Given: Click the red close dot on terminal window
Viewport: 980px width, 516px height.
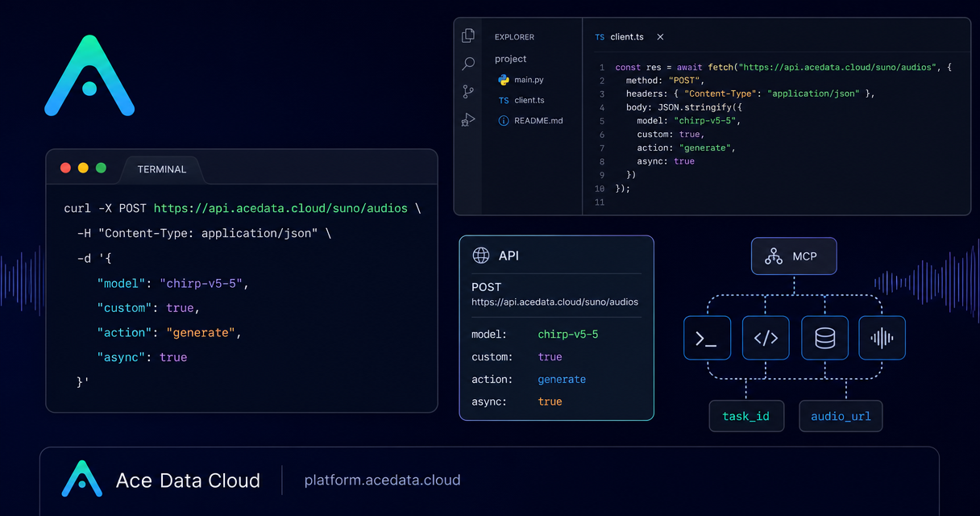Looking at the screenshot, I should [66, 169].
